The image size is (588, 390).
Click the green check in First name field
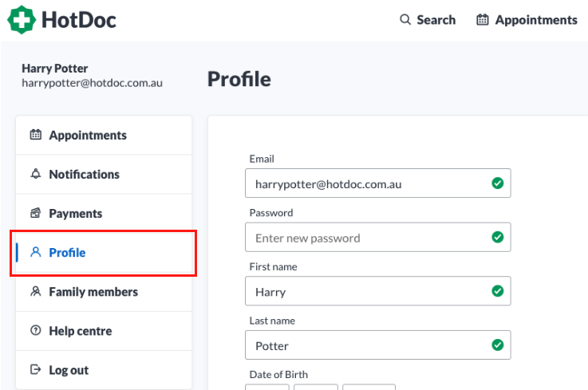(498, 291)
